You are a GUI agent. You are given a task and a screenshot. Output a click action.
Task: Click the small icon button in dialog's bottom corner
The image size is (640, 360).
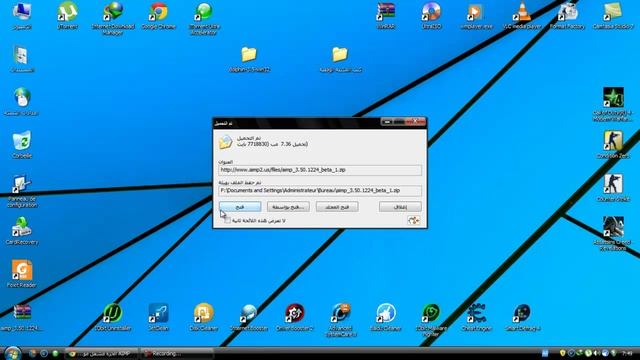(413, 220)
